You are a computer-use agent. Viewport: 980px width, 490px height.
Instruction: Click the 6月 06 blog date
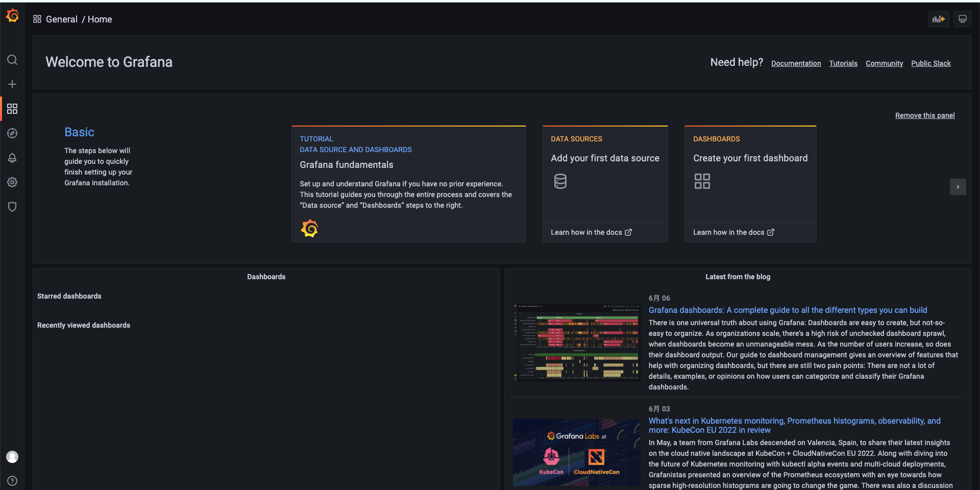point(659,298)
